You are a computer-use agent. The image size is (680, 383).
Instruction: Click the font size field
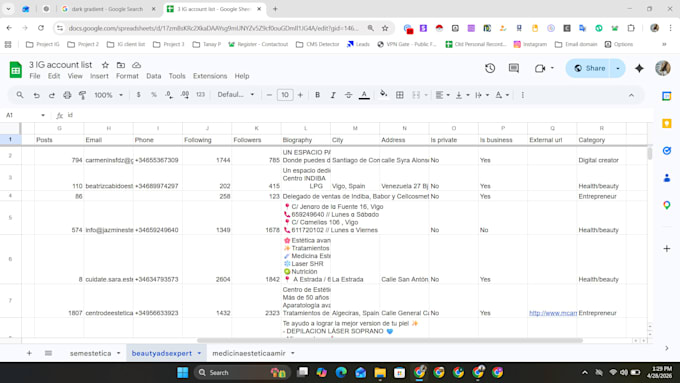tap(285, 95)
